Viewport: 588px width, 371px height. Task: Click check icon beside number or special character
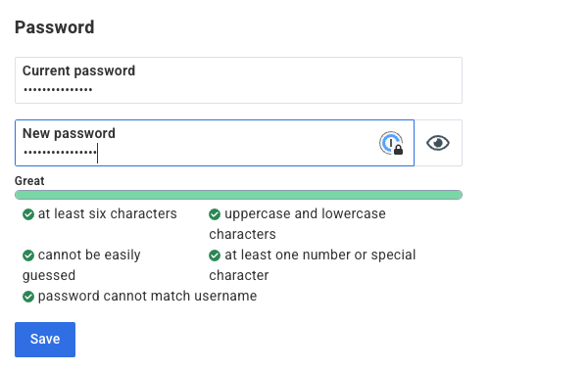pos(215,255)
